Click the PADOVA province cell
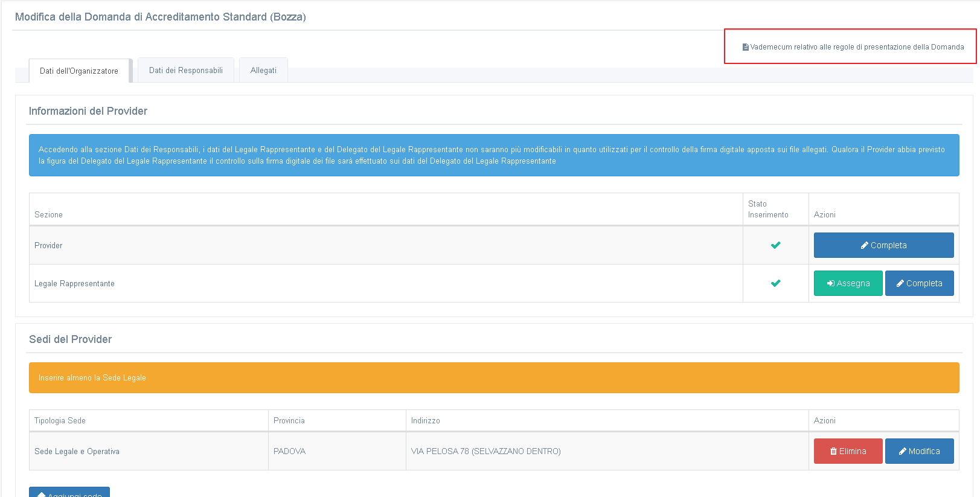The height and width of the screenshot is (497, 980). [290, 452]
